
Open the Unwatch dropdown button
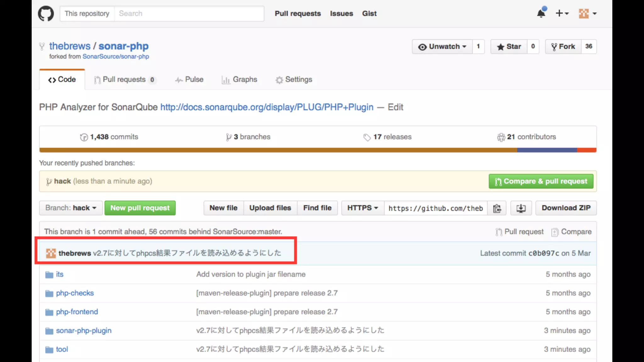tap(442, 47)
